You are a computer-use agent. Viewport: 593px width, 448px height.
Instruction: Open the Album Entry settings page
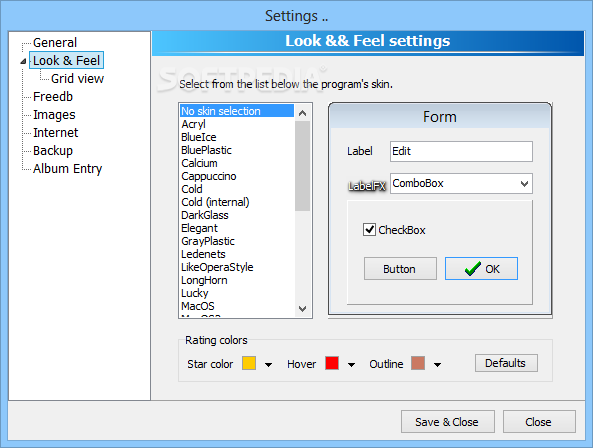pos(67,169)
